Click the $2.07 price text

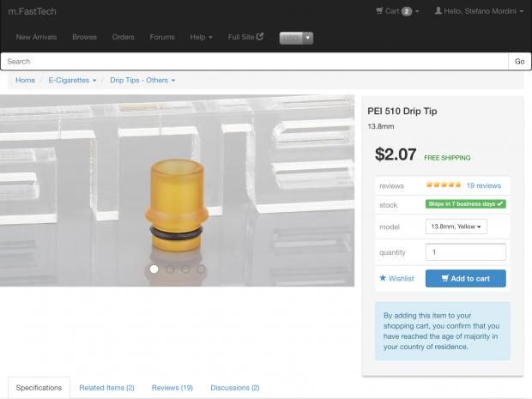point(396,154)
